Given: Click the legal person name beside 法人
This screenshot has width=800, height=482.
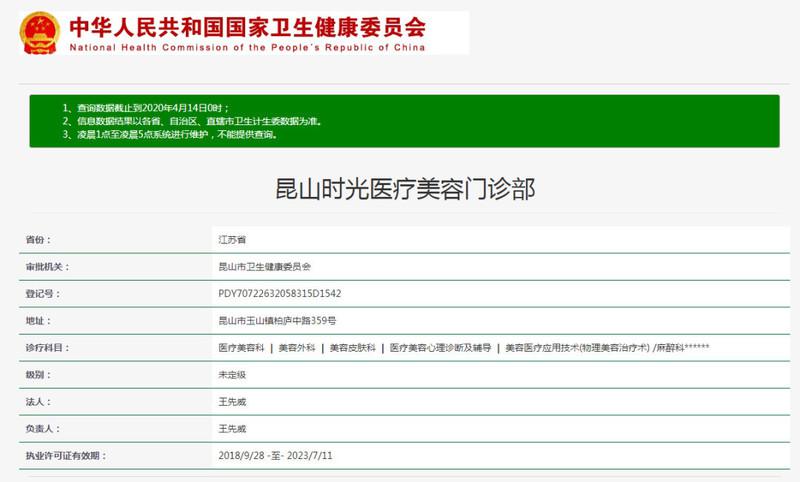Looking at the screenshot, I should (x=232, y=402).
